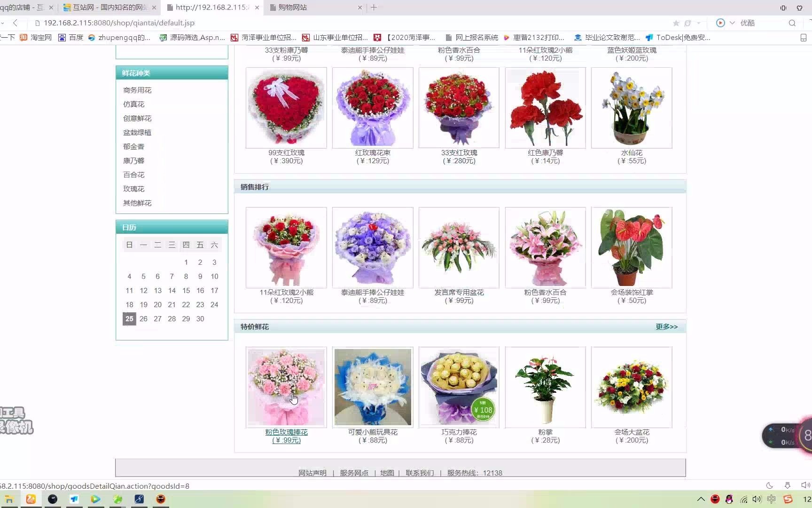This screenshot has height=508, width=812.
Task: Open the 源码筛选 Asp.n bookmark
Action: (x=192, y=38)
